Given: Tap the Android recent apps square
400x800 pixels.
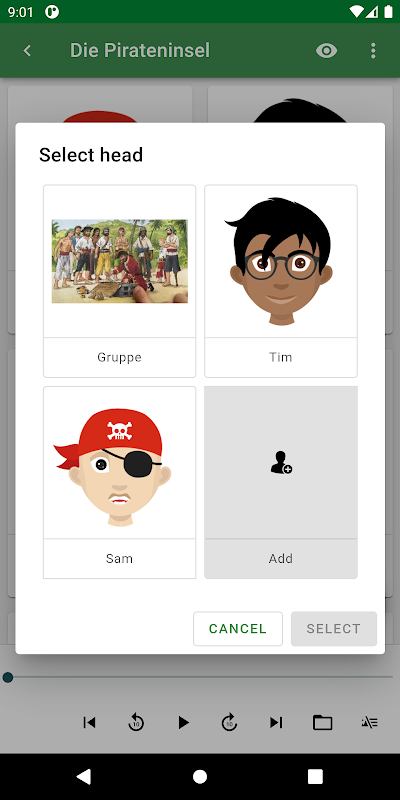Looking at the screenshot, I should [x=315, y=777].
